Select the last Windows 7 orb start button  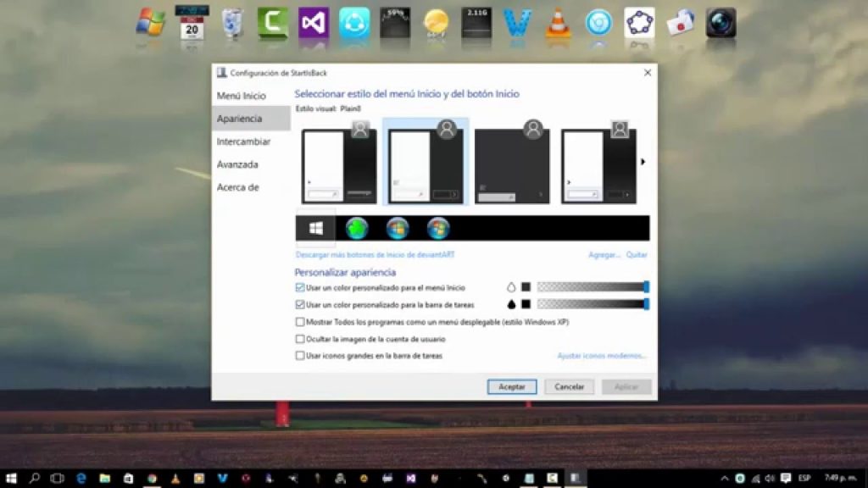(x=438, y=228)
